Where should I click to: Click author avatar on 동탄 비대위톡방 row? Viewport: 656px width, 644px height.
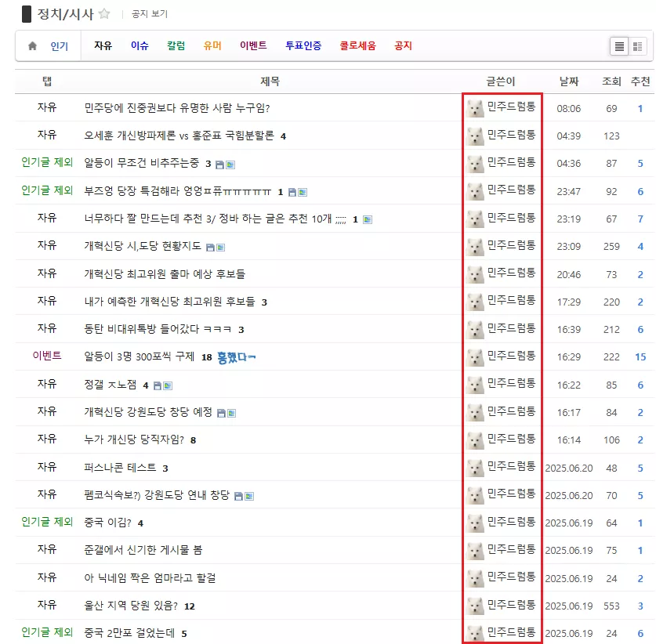[x=475, y=330]
